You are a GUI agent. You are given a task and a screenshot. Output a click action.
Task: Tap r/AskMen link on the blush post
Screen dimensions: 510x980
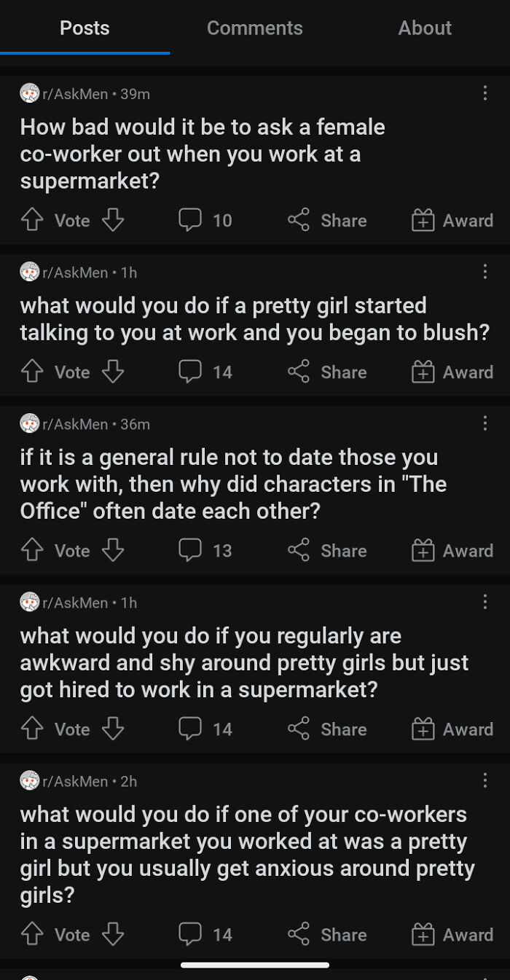75,273
